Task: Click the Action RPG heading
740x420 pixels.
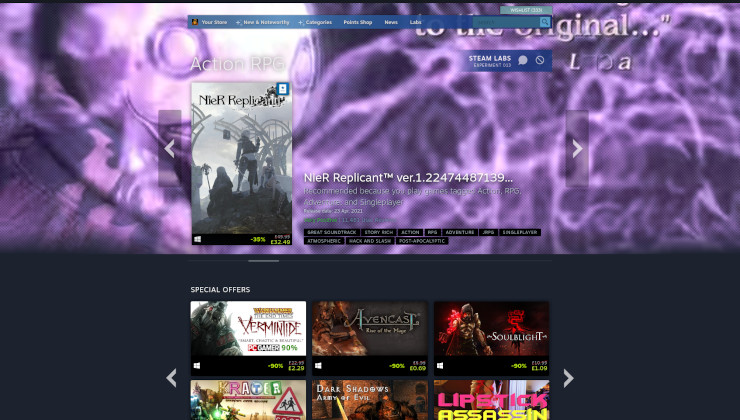Action: (237, 64)
